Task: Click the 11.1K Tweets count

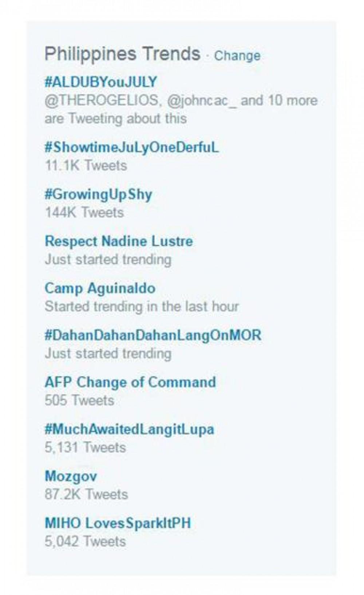Action: 86,166
